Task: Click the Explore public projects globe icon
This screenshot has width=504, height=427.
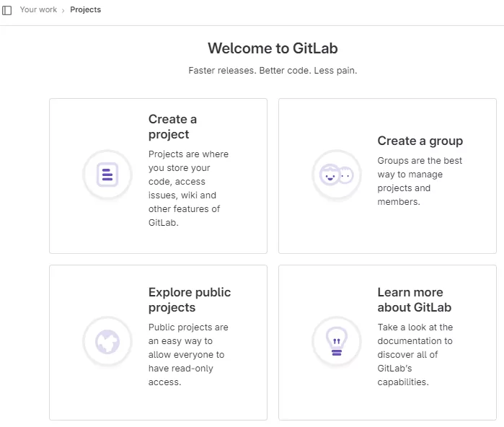Action: (x=107, y=341)
